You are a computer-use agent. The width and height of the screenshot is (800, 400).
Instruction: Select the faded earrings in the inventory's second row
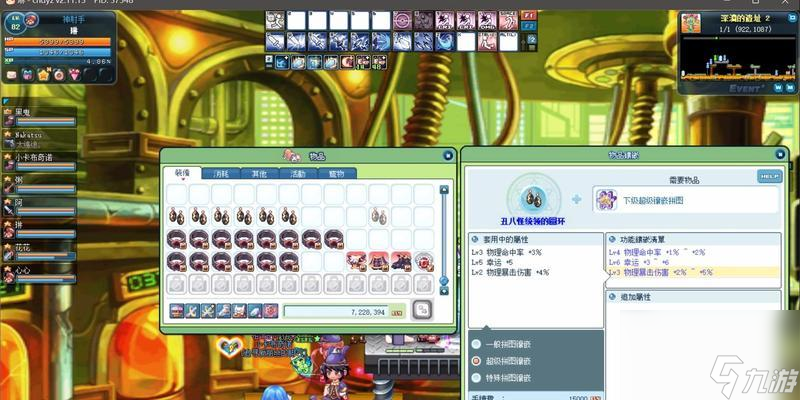(379, 216)
